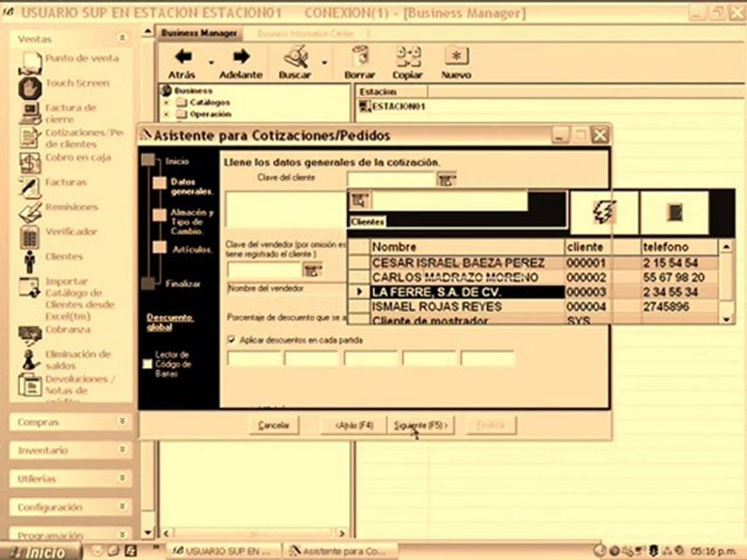Click the lightning bolt button in Clientes popup

[604, 212]
